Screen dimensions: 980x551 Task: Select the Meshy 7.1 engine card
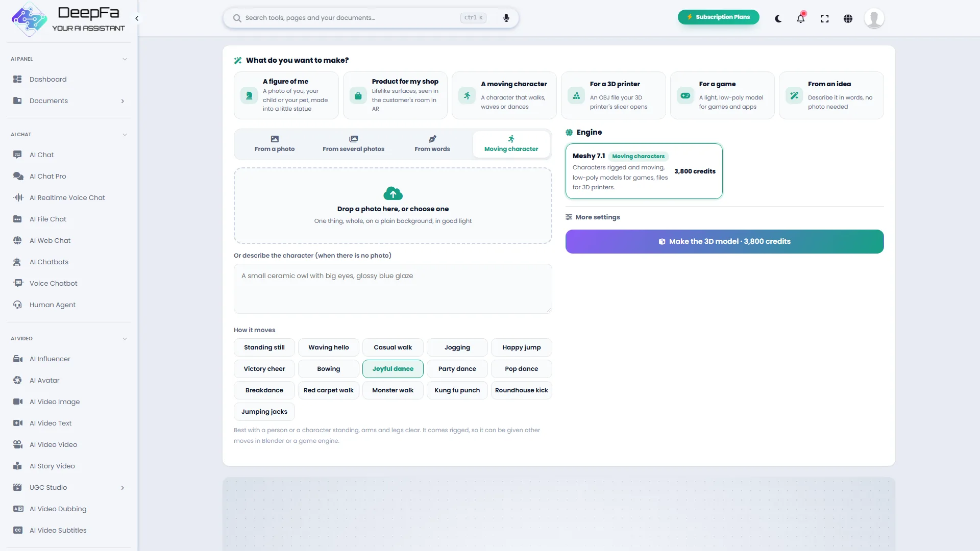[644, 171]
